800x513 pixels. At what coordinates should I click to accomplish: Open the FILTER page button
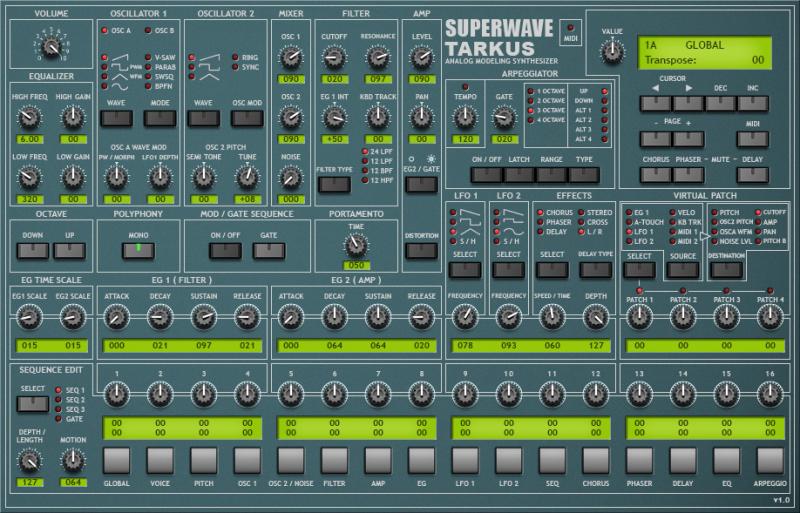334,461
